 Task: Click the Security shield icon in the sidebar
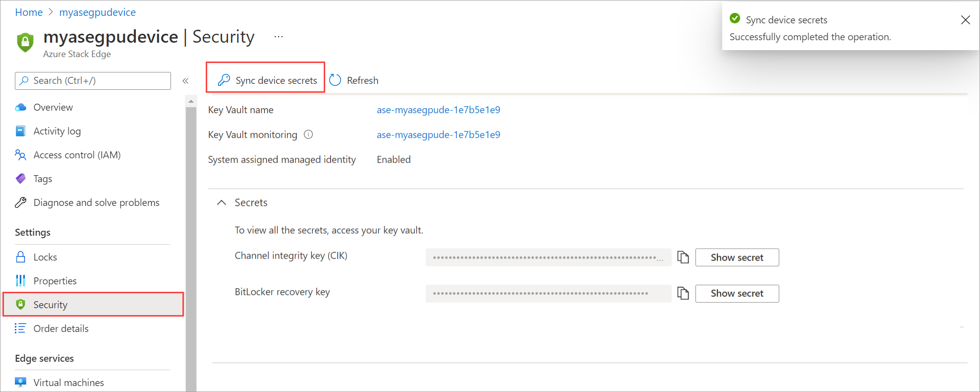(x=20, y=304)
